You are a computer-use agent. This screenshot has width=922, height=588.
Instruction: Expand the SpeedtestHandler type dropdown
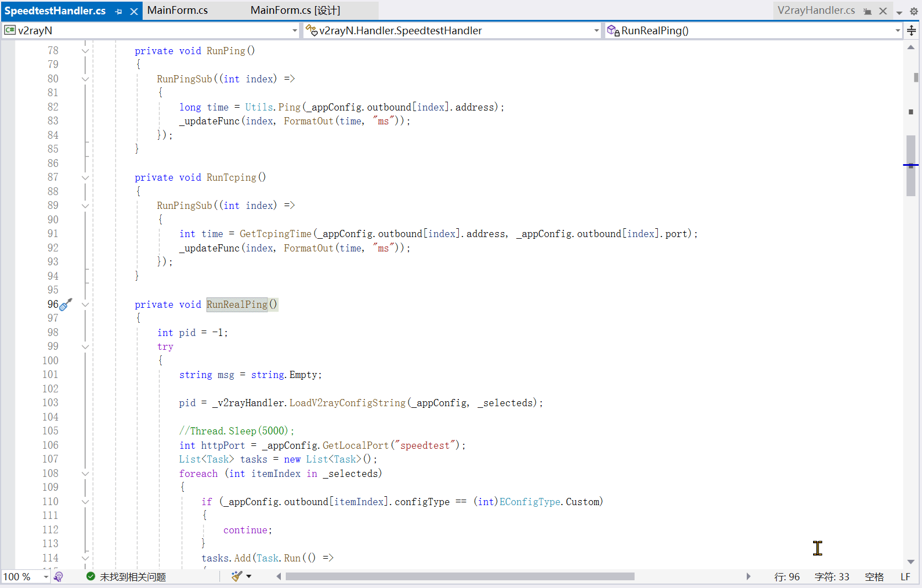tap(596, 31)
